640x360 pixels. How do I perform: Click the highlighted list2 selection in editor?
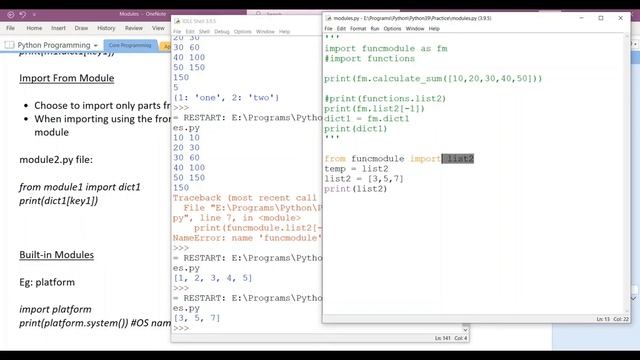pyautogui.click(x=458, y=158)
